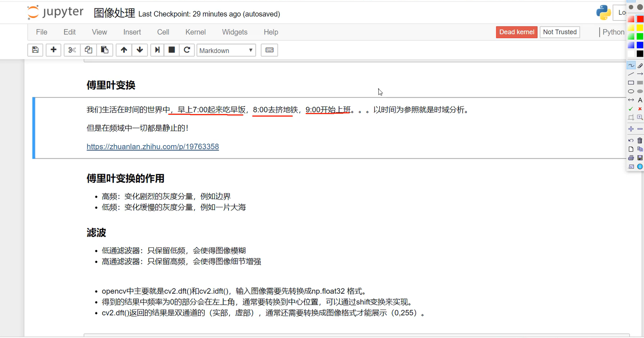This screenshot has width=644, height=338.
Task: Select the hollow rectangle tool
Action: [631, 83]
